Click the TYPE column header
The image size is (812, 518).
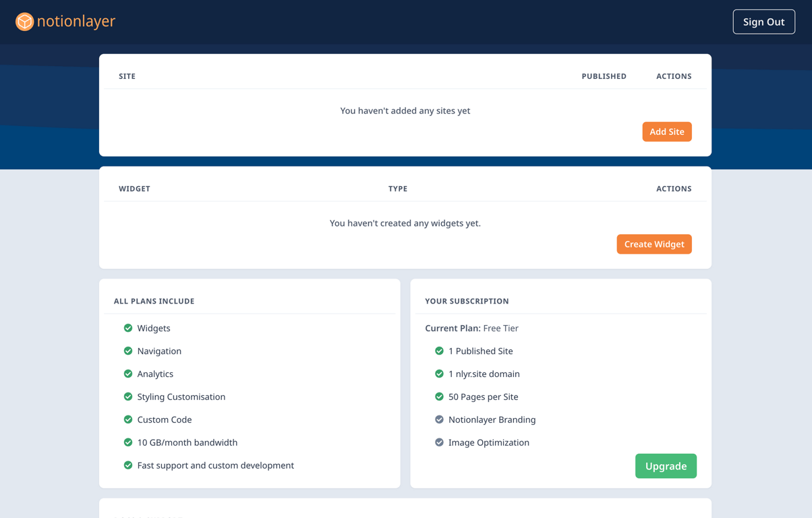[x=398, y=189]
